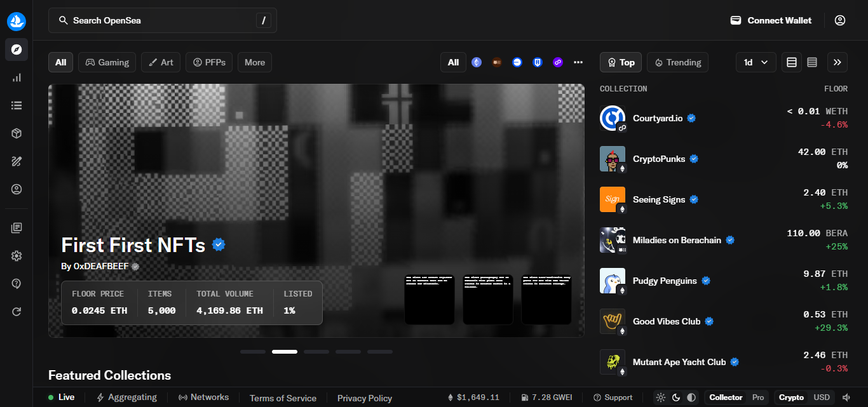Go to the third carousel slide indicator
The width and height of the screenshot is (868, 407).
(316, 352)
